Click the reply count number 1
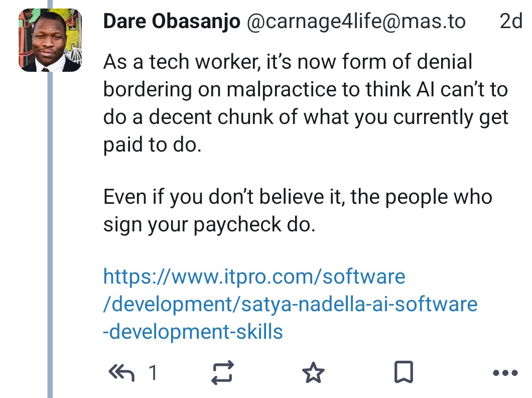 (x=153, y=372)
